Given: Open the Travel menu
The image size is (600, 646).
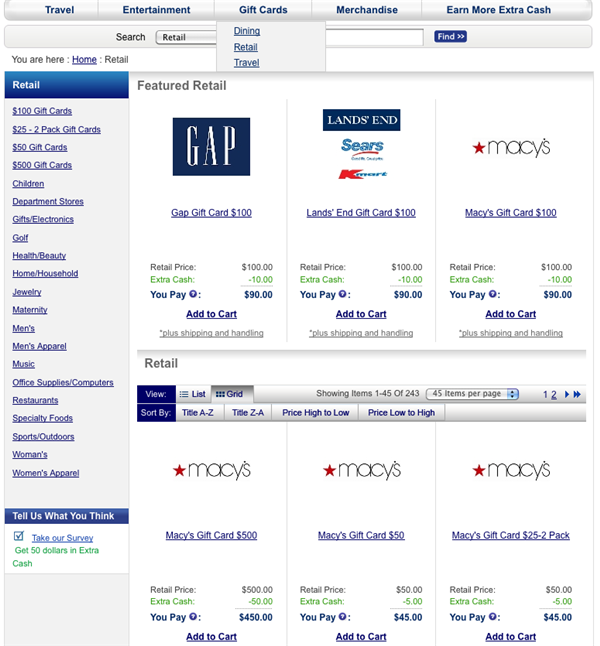Looking at the screenshot, I should [x=59, y=10].
